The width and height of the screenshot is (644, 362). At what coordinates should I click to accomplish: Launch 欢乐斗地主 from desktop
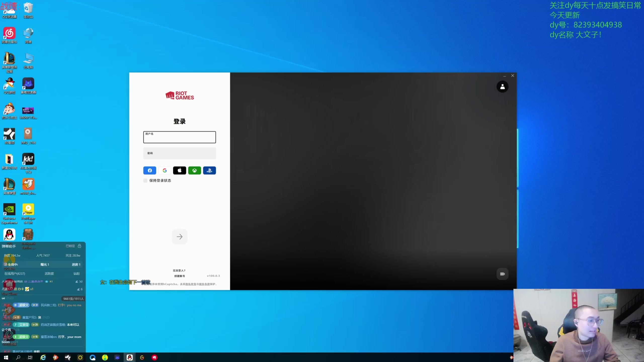[x=9, y=111]
